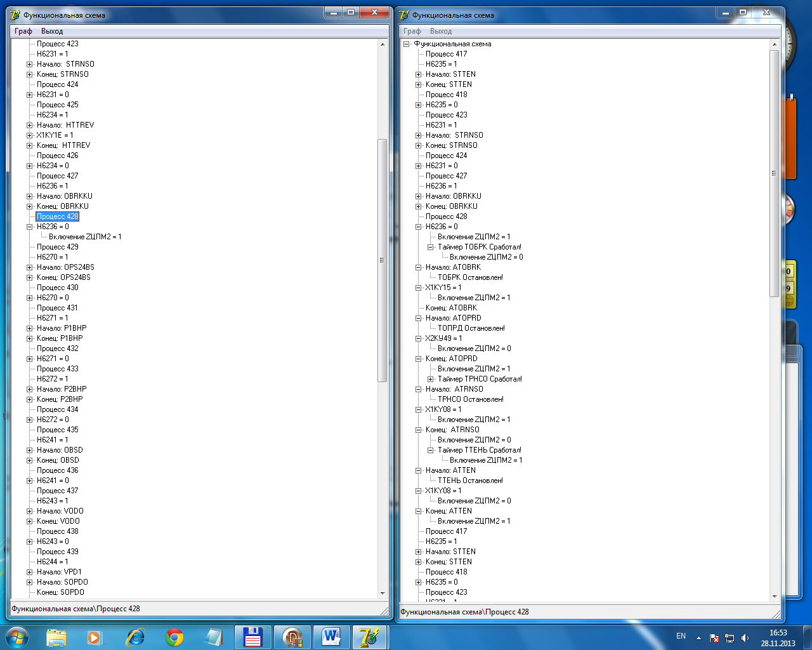Select Процесс 429 in the left window
Screen dimensions: 812x650
coord(58,247)
